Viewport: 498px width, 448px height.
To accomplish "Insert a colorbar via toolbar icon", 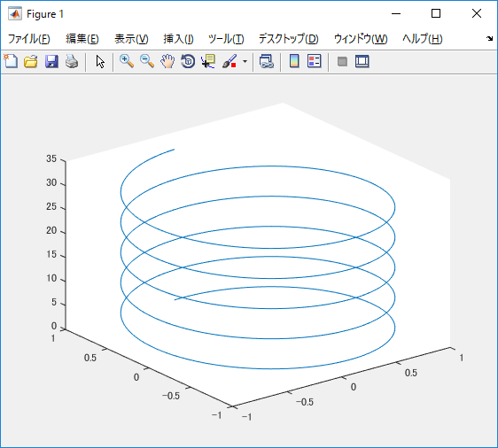I will click(294, 61).
